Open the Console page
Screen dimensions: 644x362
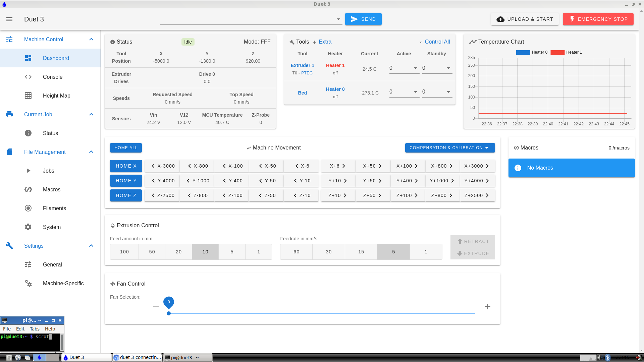tap(50, 77)
